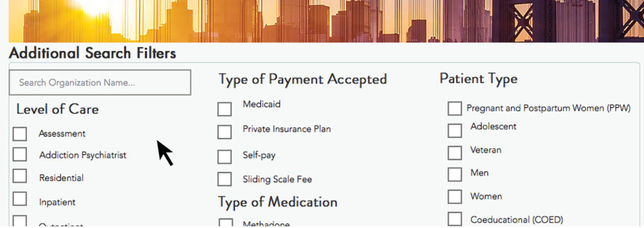
Task: Tick the Self-pay checkbox
Action: 225,157
